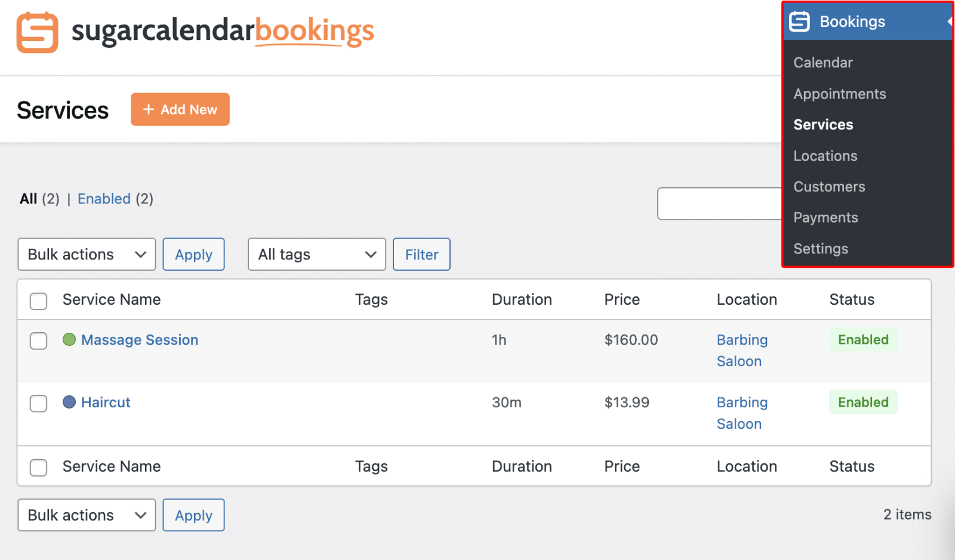Click the search input field

(716, 203)
